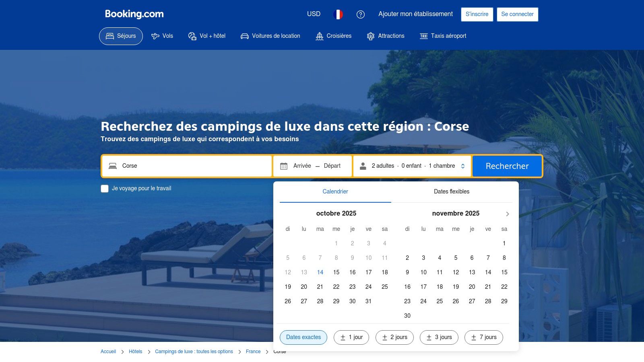Select the Séjours navigation tab
This screenshot has width=644, height=362.
(x=121, y=36)
